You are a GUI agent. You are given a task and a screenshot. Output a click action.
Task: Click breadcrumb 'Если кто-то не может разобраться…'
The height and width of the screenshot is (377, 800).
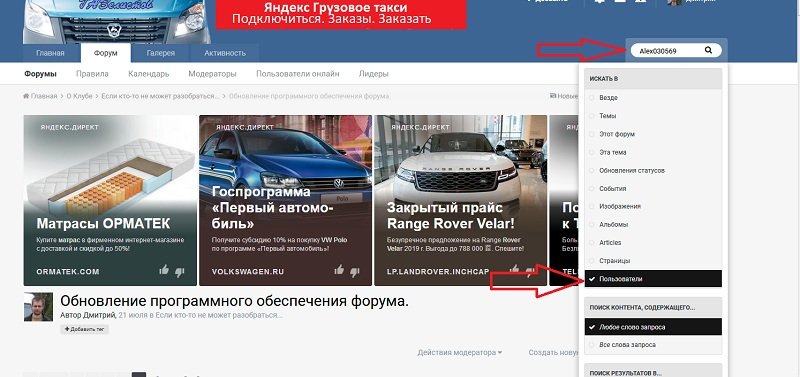[160, 96]
